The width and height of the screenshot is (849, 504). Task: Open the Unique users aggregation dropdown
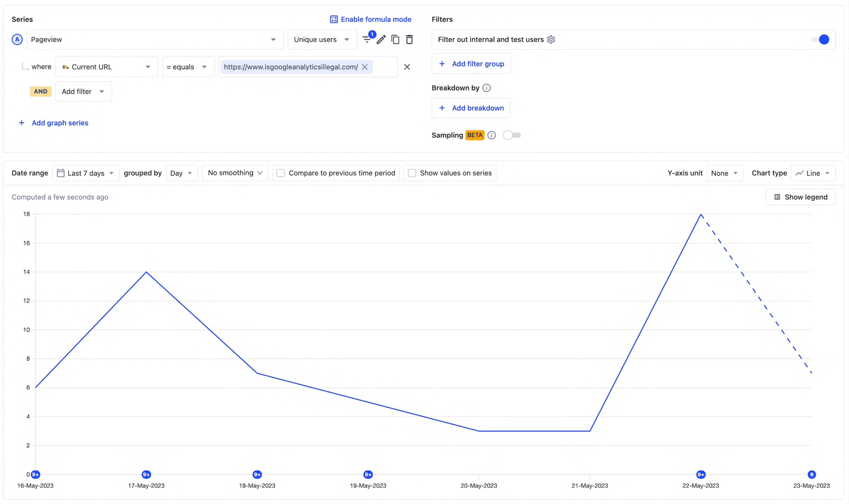(322, 39)
